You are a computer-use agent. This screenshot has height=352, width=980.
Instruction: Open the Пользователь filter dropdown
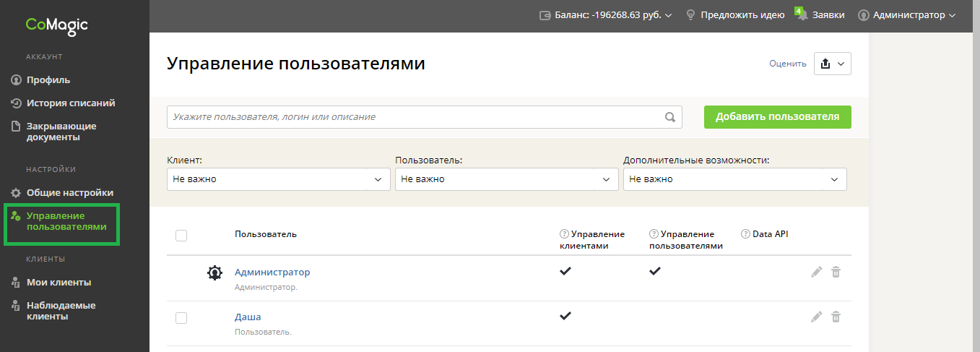[x=506, y=179]
